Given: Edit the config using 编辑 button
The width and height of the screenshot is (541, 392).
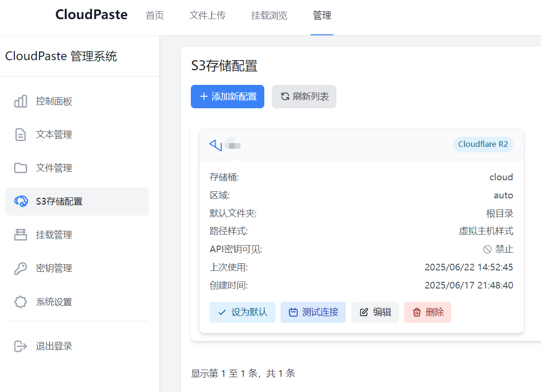Looking at the screenshot, I should [375, 312].
